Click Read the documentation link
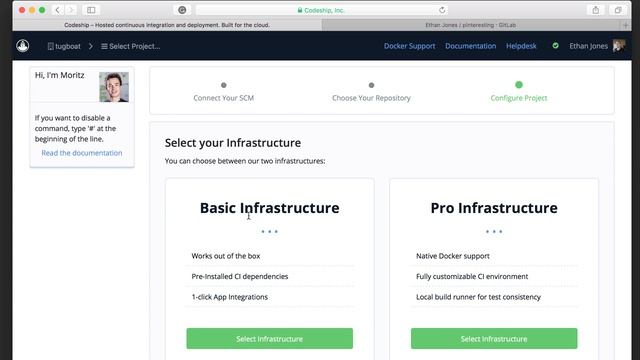 tap(82, 153)
